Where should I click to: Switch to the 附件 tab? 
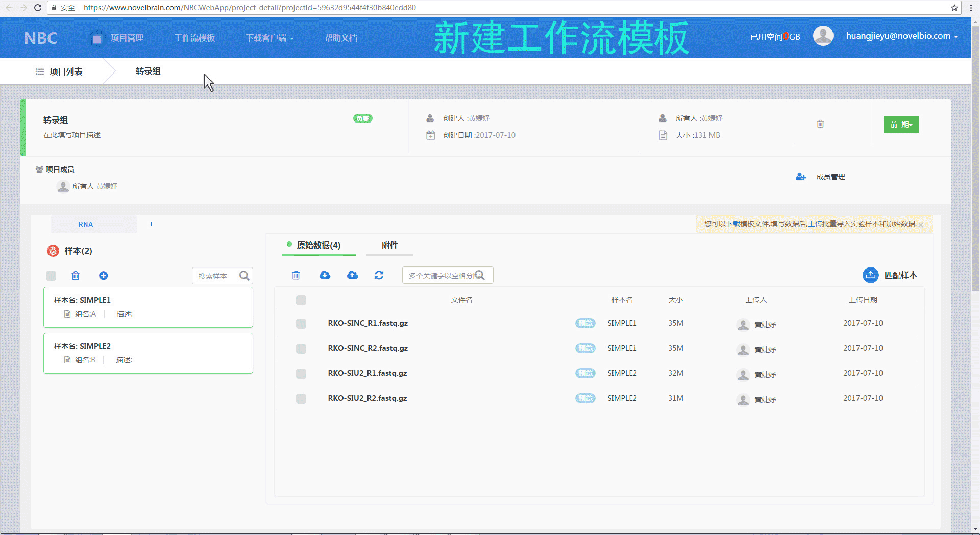click(x=389, y=246)
